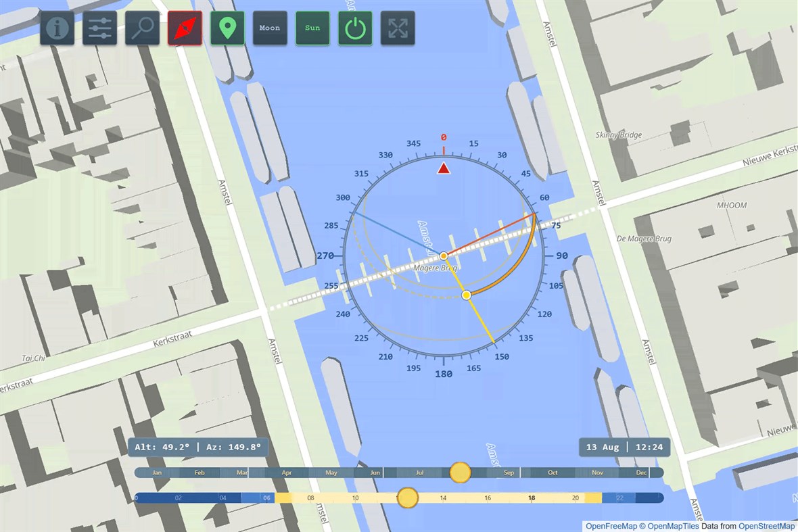Click the 'Tai Chi' map label

34,358
